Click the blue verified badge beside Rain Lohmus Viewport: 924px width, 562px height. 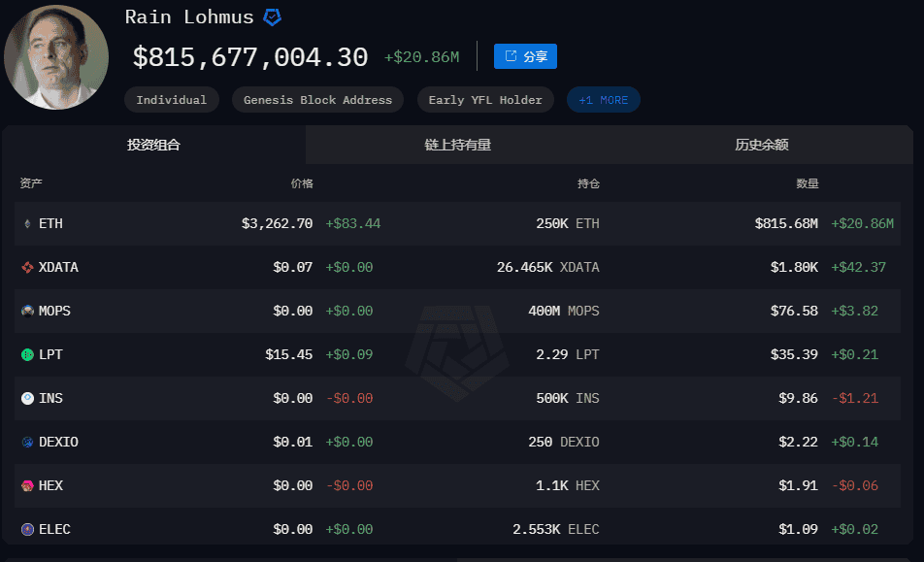coord(272,17)
